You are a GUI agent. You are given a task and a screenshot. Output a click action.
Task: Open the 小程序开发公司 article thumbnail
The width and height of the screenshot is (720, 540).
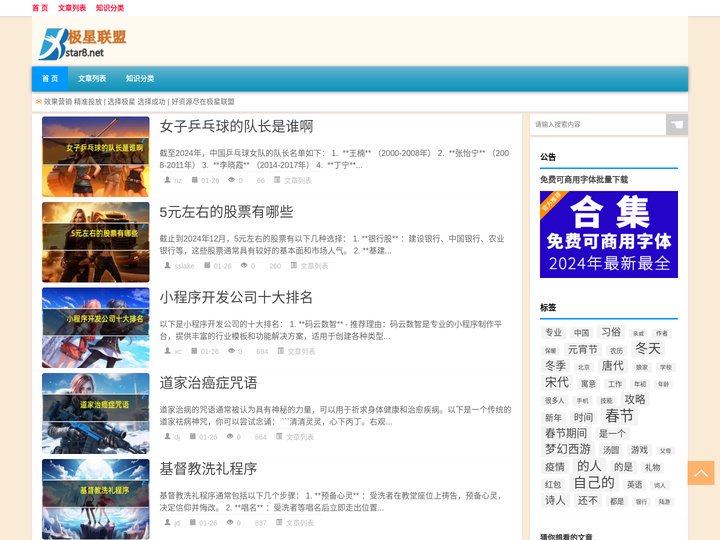tap(96, 327)
